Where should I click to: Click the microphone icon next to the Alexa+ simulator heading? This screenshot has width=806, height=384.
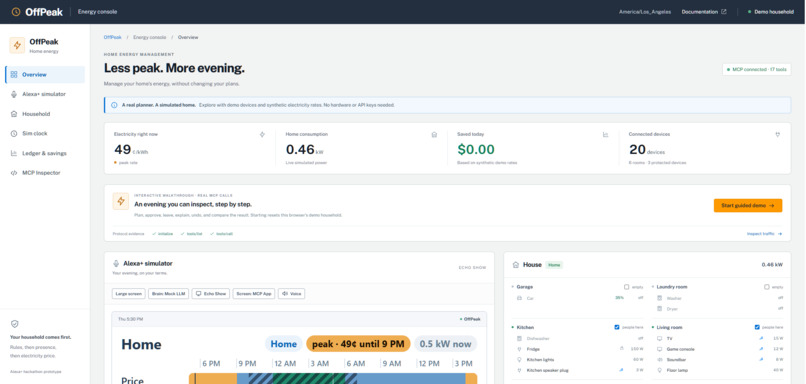(x=116, y=263)
